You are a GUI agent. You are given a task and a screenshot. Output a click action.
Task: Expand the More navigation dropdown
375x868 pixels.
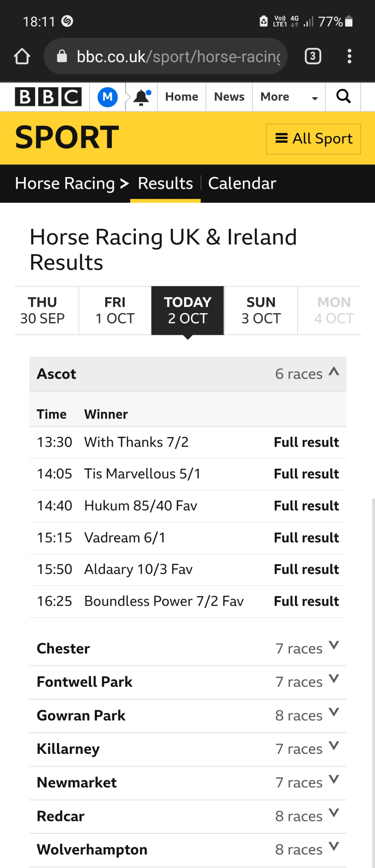[x=289, y=97]
